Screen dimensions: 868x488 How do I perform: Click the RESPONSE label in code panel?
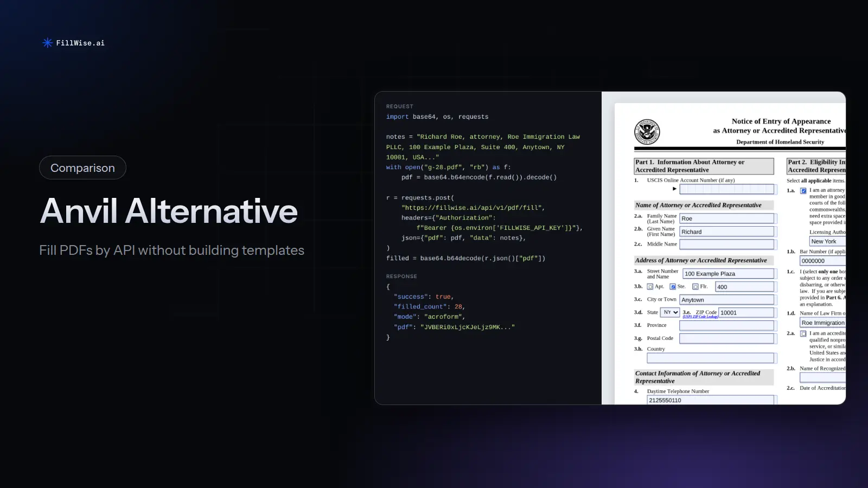coord(402,277)
